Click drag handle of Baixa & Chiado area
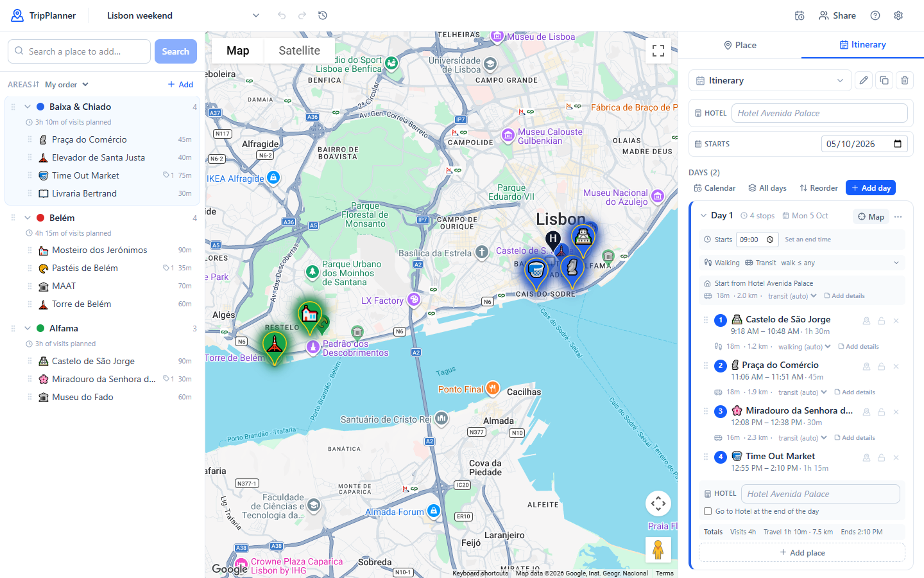Image resolution: width=924 pixels, height=578 pixels. tap(13, 107)
